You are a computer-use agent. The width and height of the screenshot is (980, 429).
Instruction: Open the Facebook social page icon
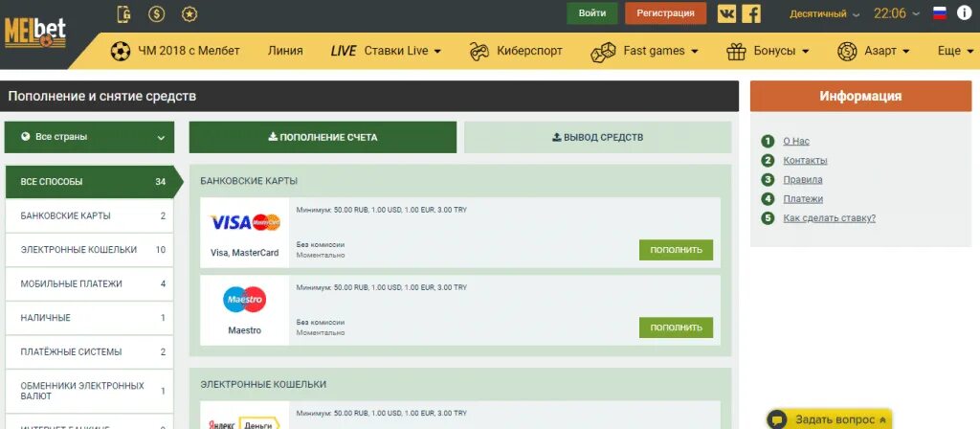click(x=751, y=13)
